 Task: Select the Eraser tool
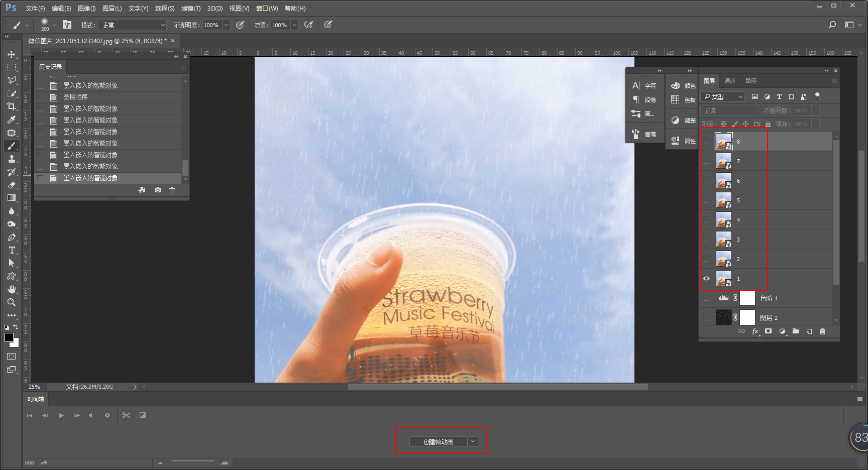click(12, 185)
